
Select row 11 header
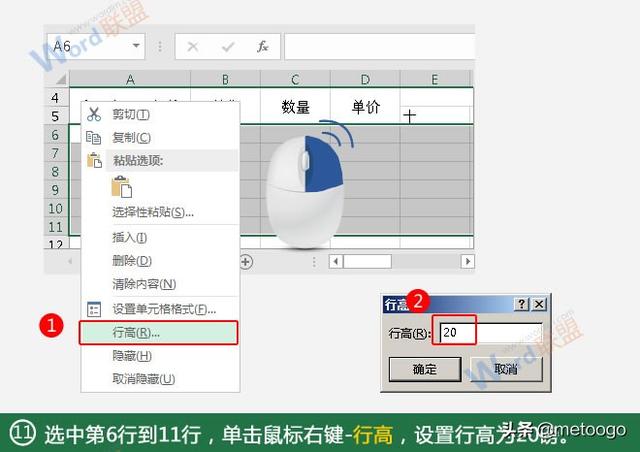(56, 227)
